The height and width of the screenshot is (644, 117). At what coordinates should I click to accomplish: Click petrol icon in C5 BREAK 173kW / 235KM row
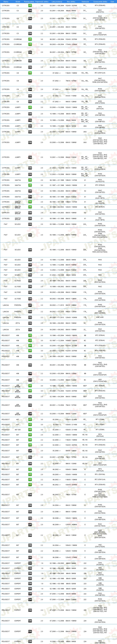pos(30,44)
